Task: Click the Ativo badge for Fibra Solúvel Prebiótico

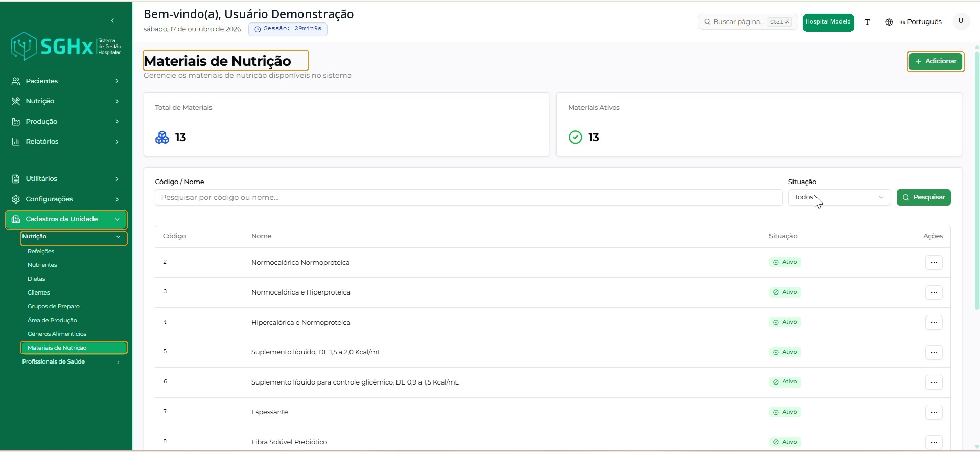Action: pos(785,442)
